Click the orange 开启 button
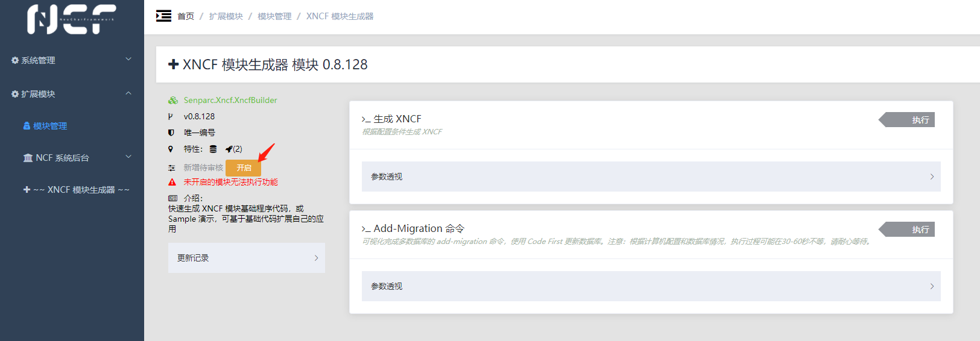The width and height of the screenshot is (980, 341). tap(244, 168)
